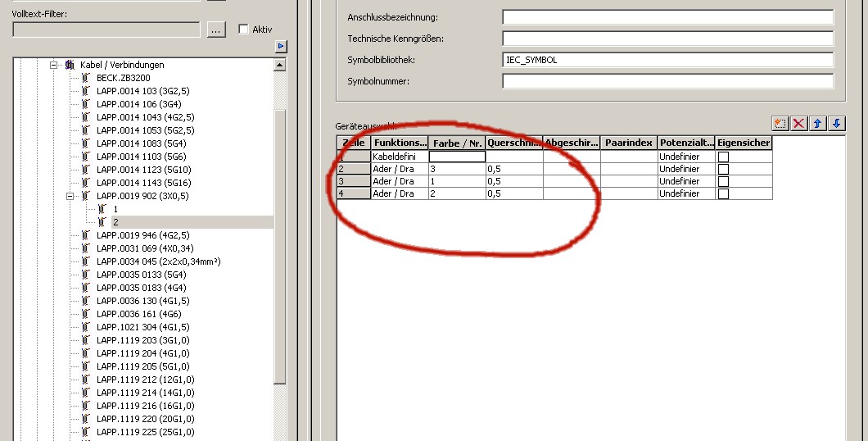Image resolution: width=868 pixels, height=441 pixels.
Task: Select LAPP.0014 1053 (5G2,5)
Action: (146, 130)
